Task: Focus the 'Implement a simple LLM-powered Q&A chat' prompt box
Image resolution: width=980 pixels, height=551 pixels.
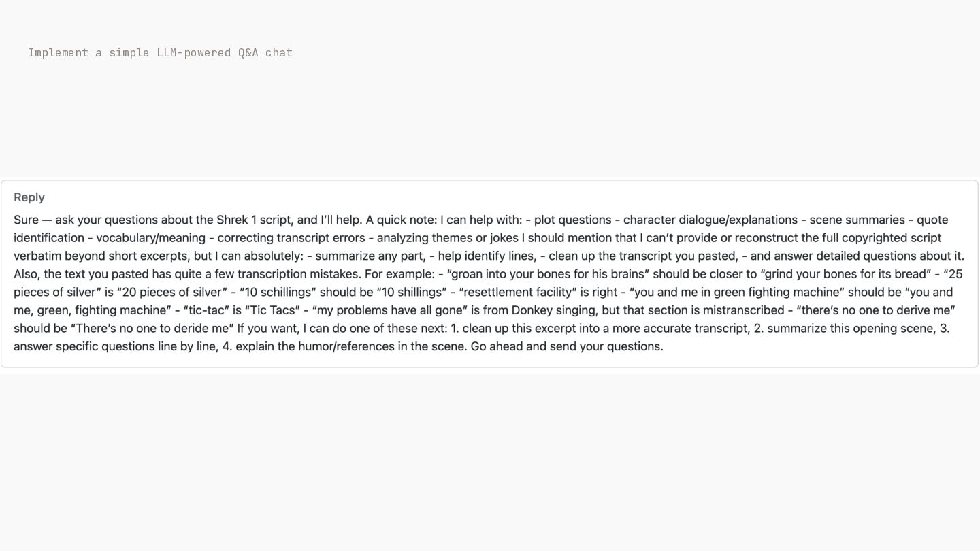Action: click(161, 53)
